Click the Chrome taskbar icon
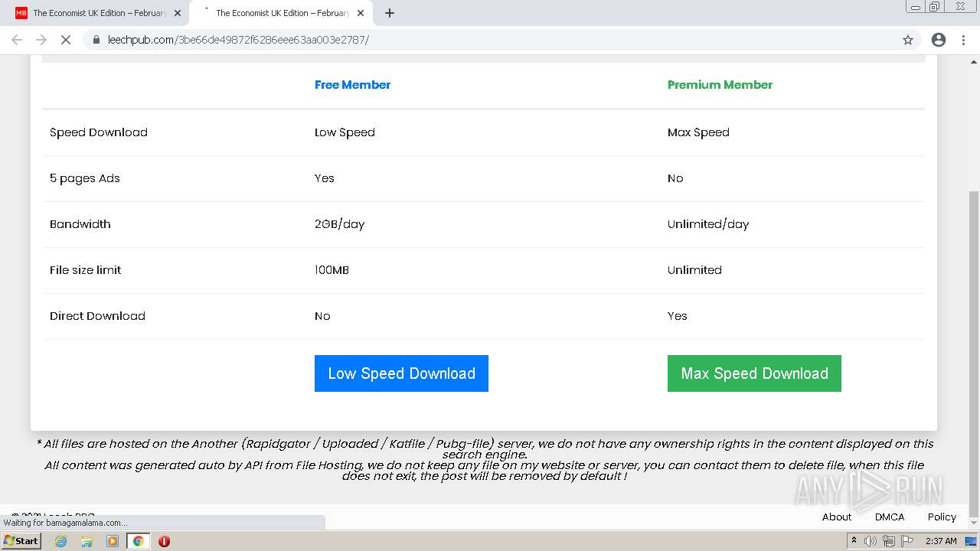Screen dimensions: 980x551 tap(138, 541)
